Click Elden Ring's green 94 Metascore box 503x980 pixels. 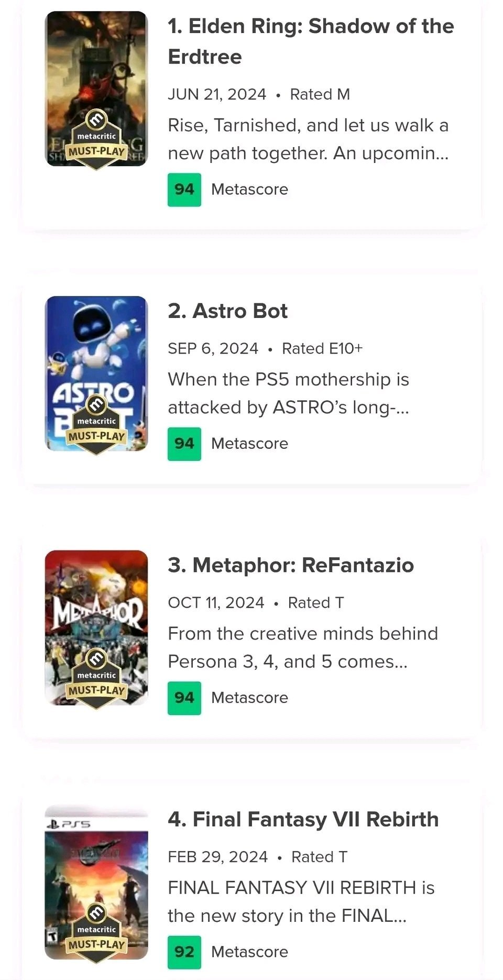[x=184, y=190]
